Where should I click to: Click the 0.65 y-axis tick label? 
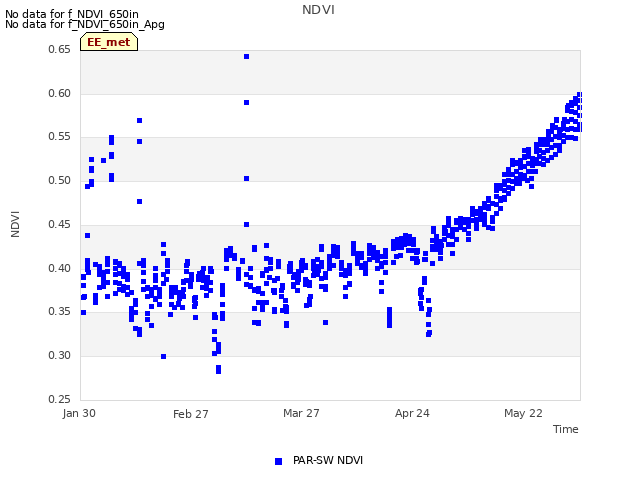pos(60,49)
